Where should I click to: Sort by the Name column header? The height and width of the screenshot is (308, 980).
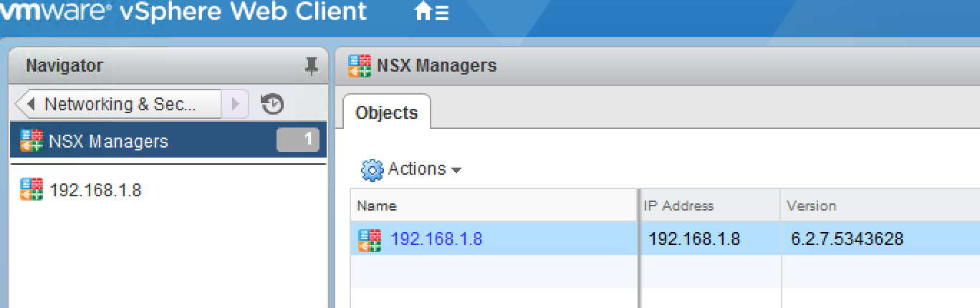click(x=494, y=206)
